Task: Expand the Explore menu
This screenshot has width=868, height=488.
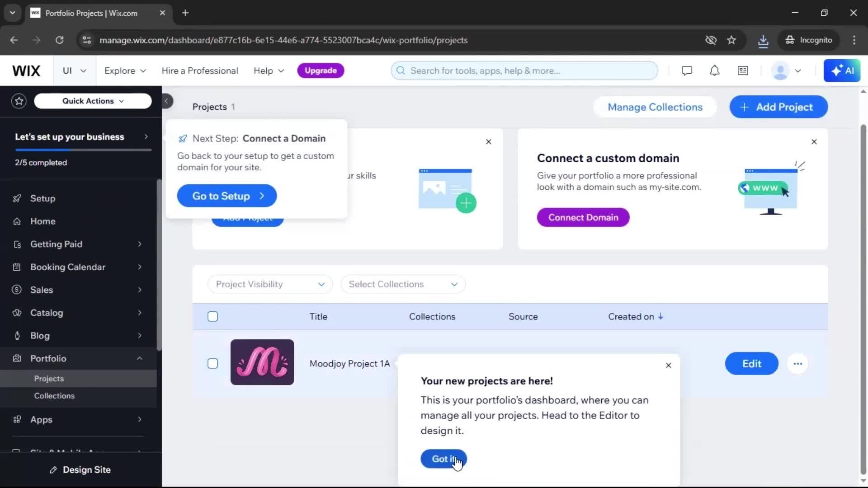Action: click(x=125, y=70)
